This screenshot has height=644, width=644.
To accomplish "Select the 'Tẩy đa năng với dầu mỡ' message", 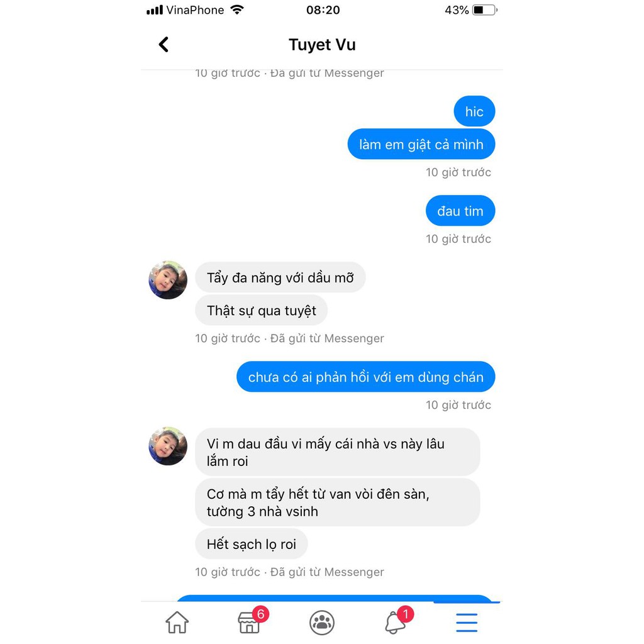I will click(280, 277).
